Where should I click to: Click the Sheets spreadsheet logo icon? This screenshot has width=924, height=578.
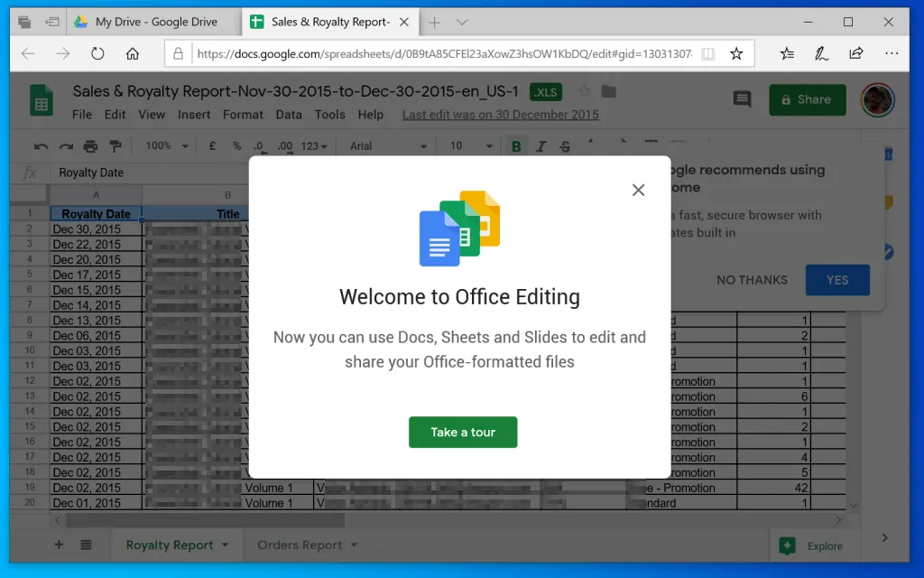(41, 99)
